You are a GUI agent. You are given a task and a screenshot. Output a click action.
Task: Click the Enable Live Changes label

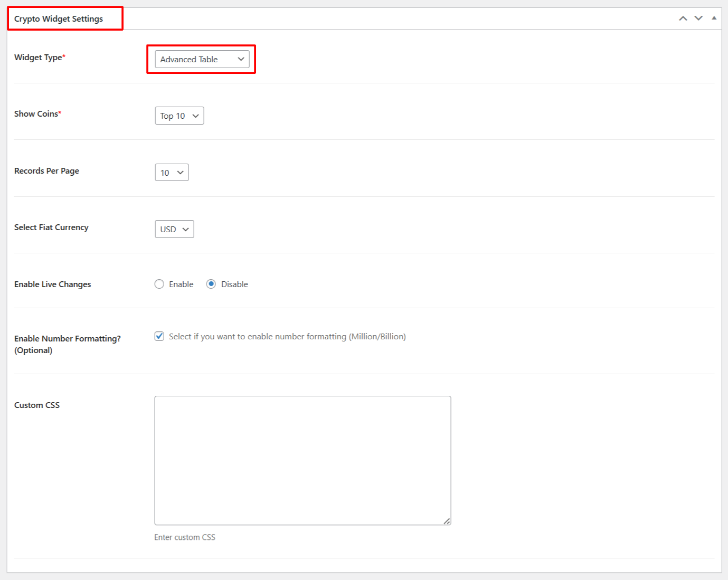(x=52, y=284)
